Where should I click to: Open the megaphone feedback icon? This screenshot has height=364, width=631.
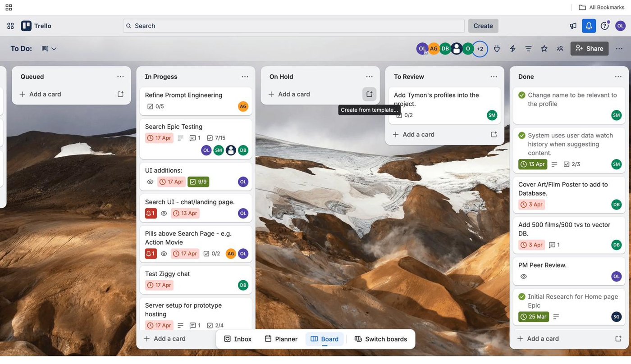coord(573,26)
